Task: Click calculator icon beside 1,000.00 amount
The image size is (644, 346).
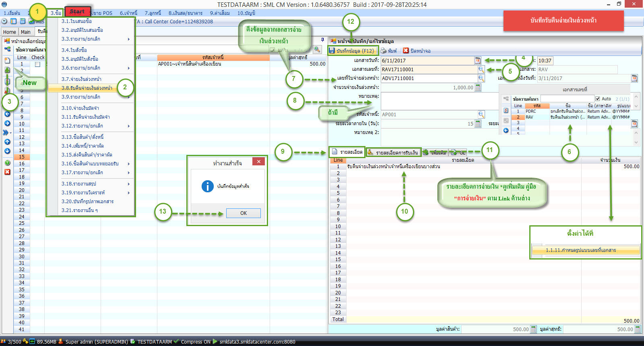Action: point(478,87)
